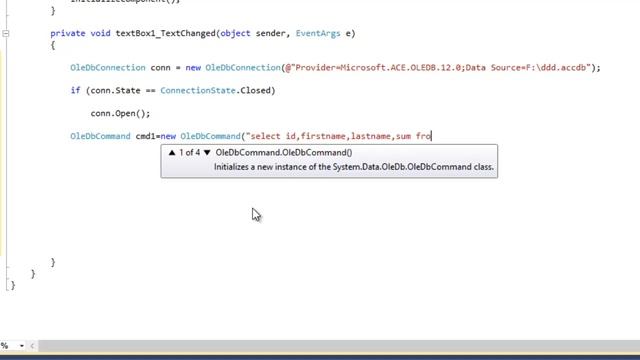Click the cmd1 variable name
The image size is (640, 360).
tap(146, 136)
